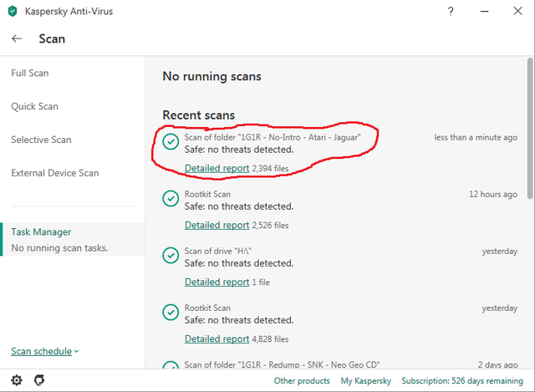Click '1 file' count text
Viewport: 535px width, 392px height.
click(261, 283)
